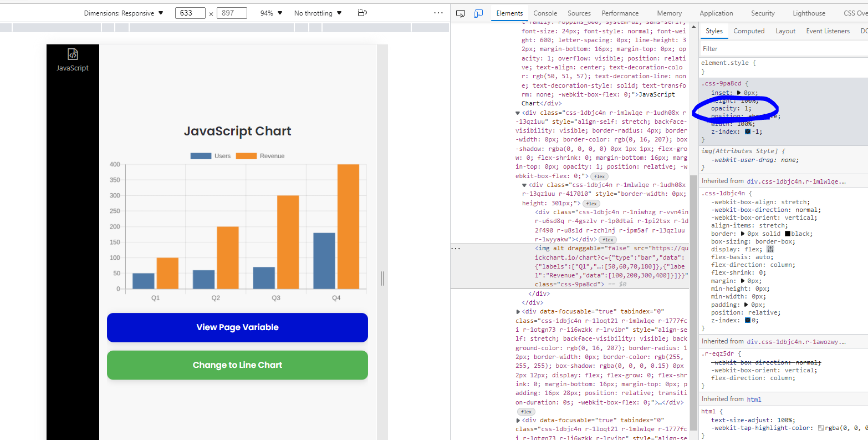The image size is (868, 440).
Task: Click the viewport resize handle on right edge
Action: 382,279
